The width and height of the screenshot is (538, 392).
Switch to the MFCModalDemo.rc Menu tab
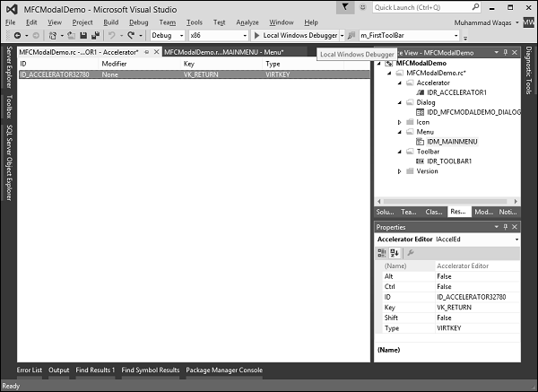pos(211,53)
